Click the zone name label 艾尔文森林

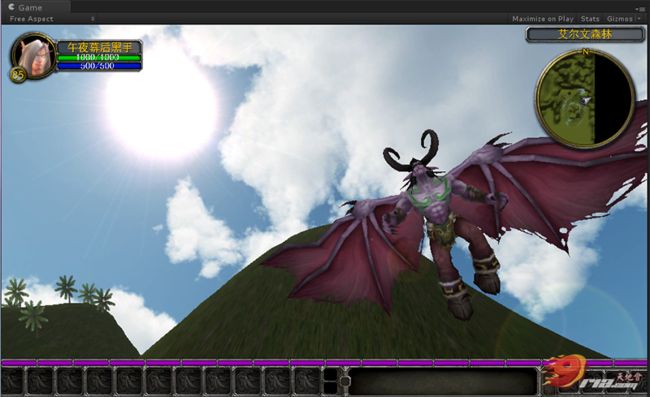tap(585, 34)
